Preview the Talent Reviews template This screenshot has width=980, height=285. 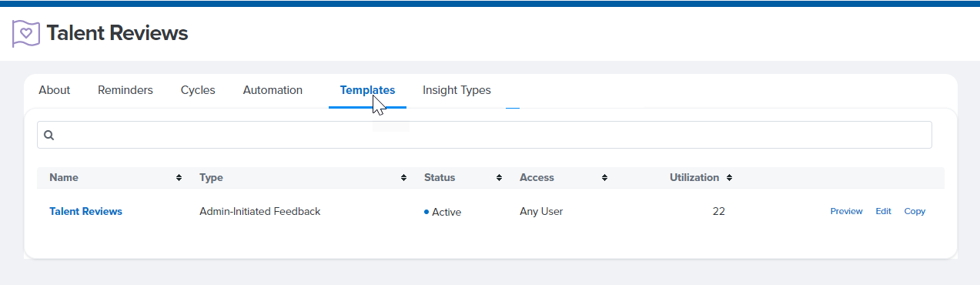(x=846, y=211)
